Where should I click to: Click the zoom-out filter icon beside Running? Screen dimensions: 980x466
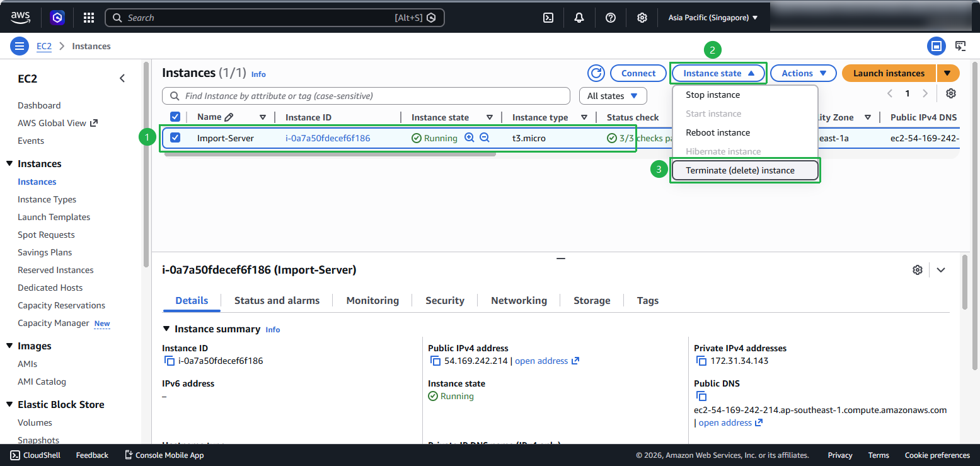(485, 137)
